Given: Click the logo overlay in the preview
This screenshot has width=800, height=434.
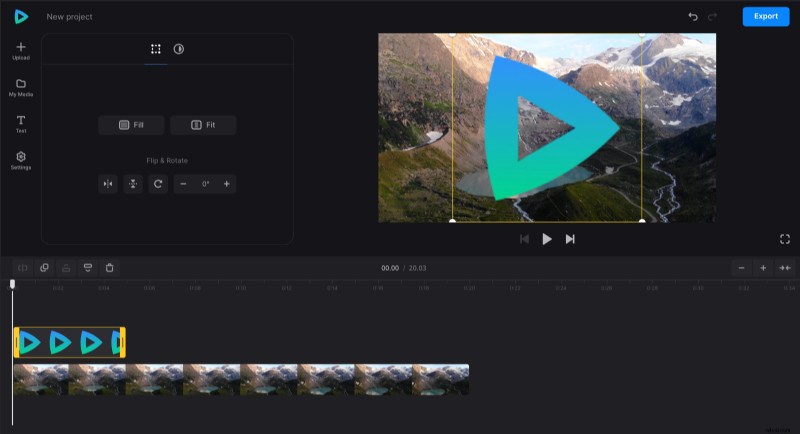Looking at the screenshot, I should (x=551, y=128).
